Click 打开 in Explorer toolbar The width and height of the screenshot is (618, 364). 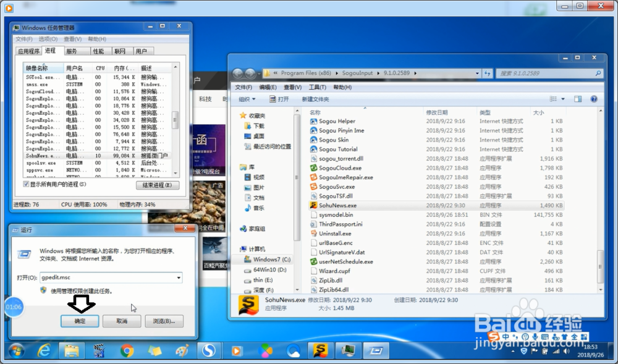pyautogui.click(x=279, y=99)
